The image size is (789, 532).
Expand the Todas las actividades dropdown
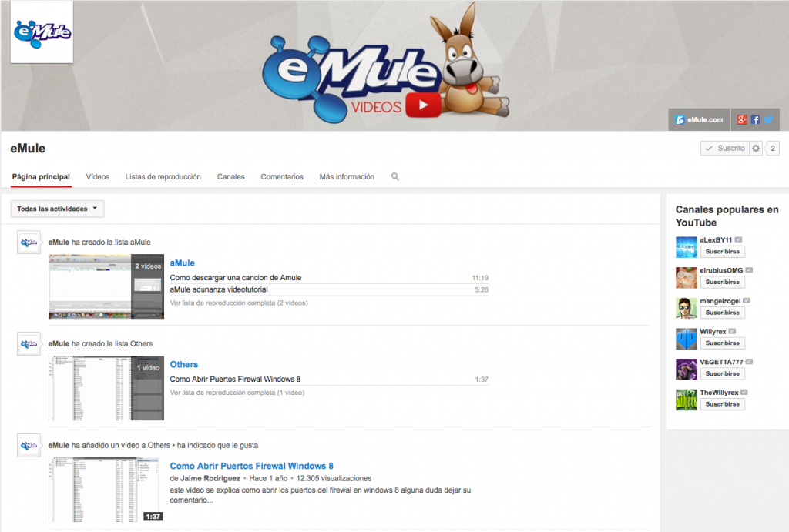tap(57, 209)
